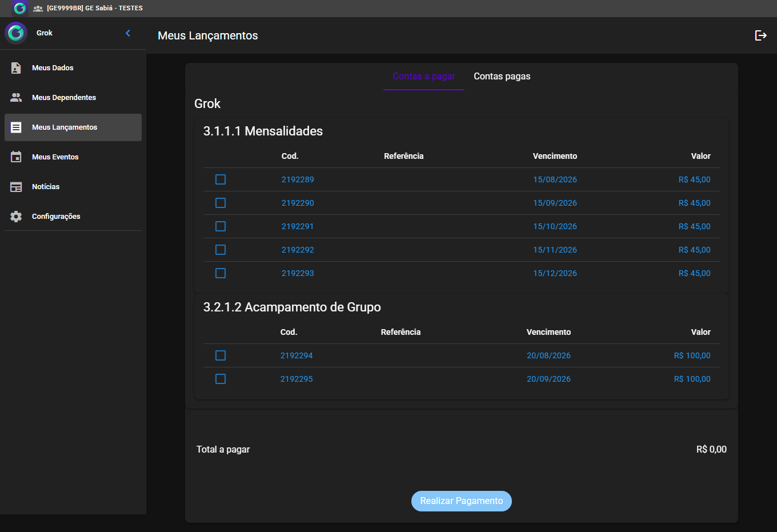The height and width of the screenshot is (532, 777).
Task: Select the checkbox for entry 2192294
Action: [221, 355]
